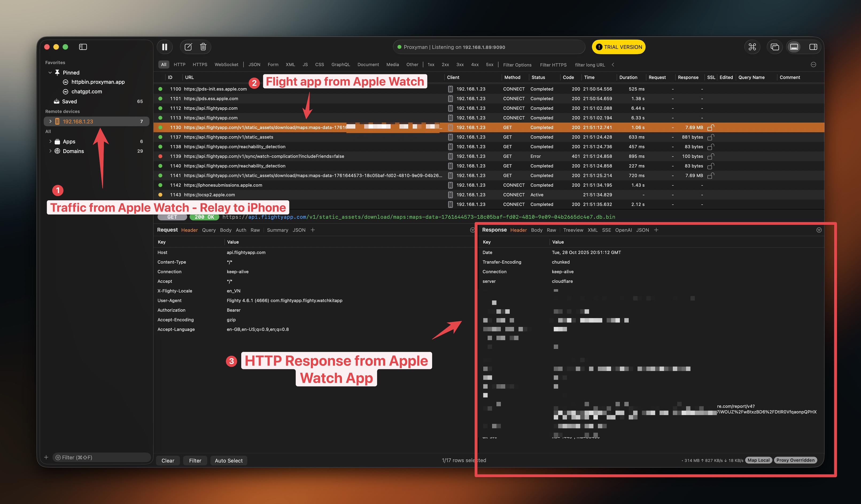Click the Compose new request icon
861x504 pixels.
point(188,47)
